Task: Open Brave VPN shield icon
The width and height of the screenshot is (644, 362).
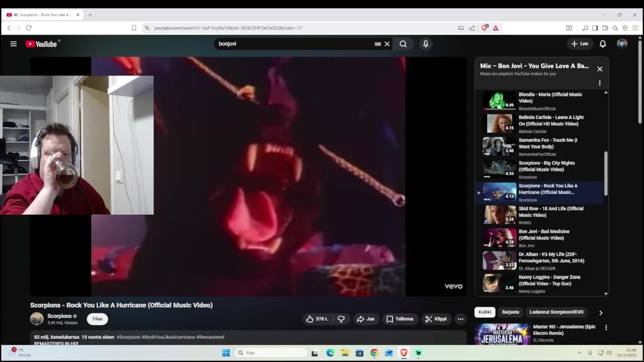Action: (x=625, y=28)
